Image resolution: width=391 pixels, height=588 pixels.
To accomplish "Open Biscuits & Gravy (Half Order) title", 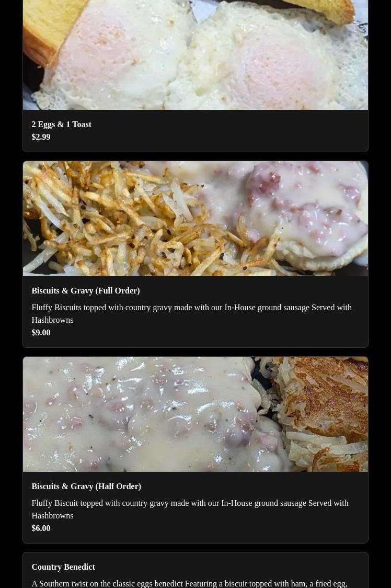I will click(x=86, y=487).
